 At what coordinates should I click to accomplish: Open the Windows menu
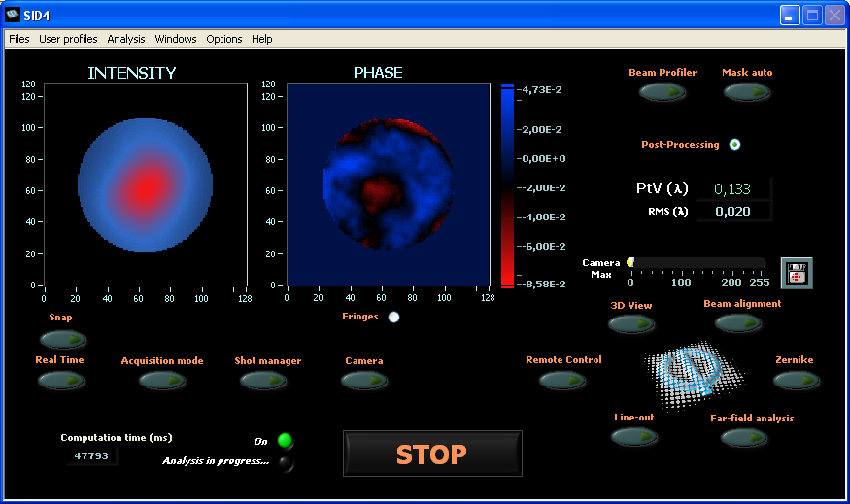176,39
